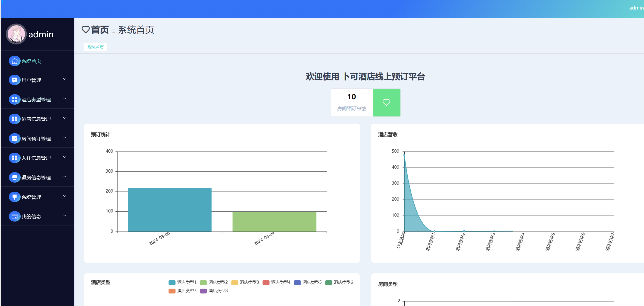
Task: Click the chat icon for 用户管理
Action: [15, 80]
